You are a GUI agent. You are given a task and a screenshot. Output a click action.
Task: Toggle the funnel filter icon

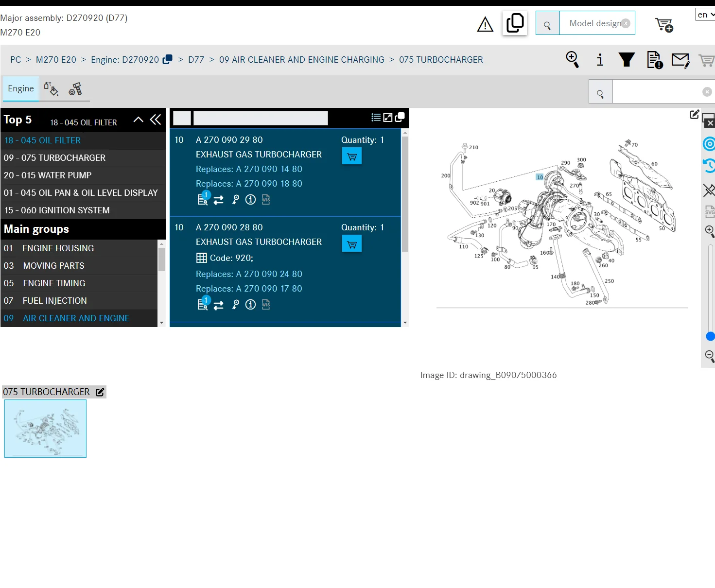627,59
